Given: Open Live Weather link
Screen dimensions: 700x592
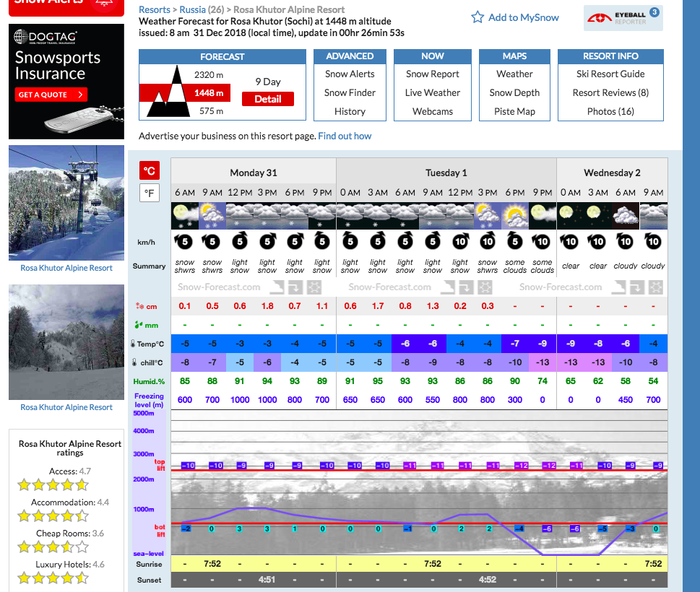Looking at the screenshot, I should [x=433, y=93].
